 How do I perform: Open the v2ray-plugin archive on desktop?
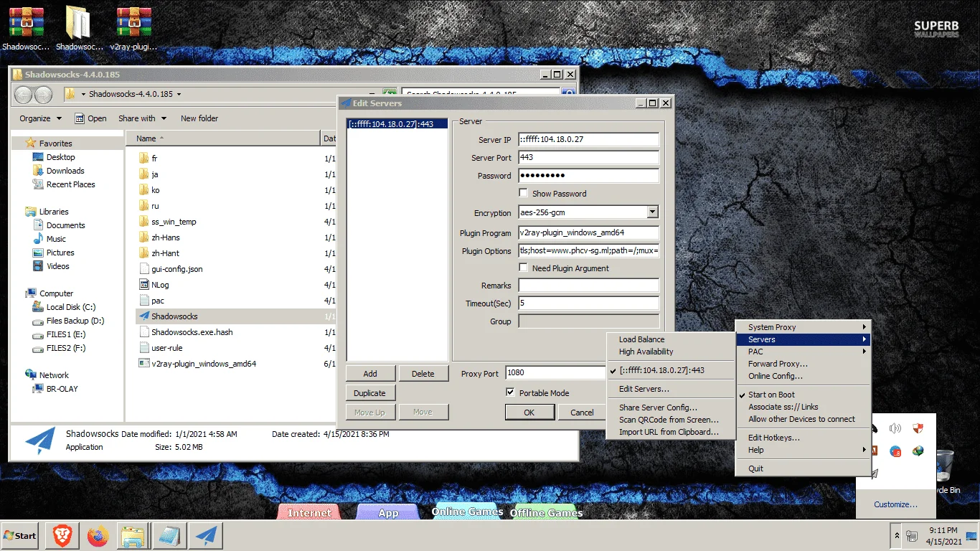[133, 29]
